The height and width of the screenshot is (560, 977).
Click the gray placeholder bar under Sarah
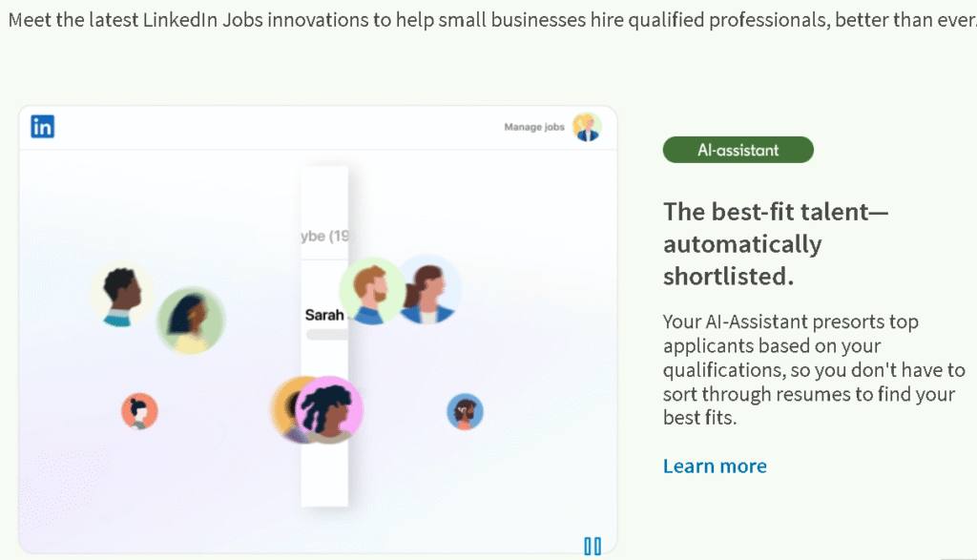326,335
